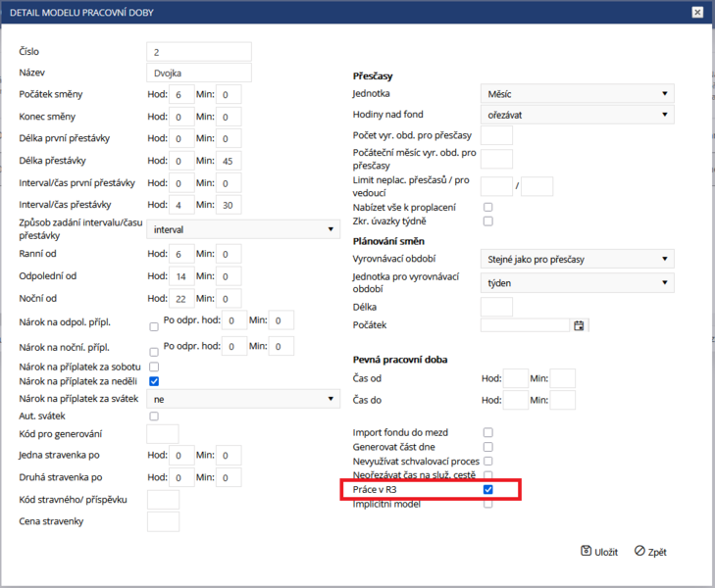The width and height of the screenshot is (715, 588).
Task: Uncheck the Práce v R3 checkbox
Action: (487, 490)
